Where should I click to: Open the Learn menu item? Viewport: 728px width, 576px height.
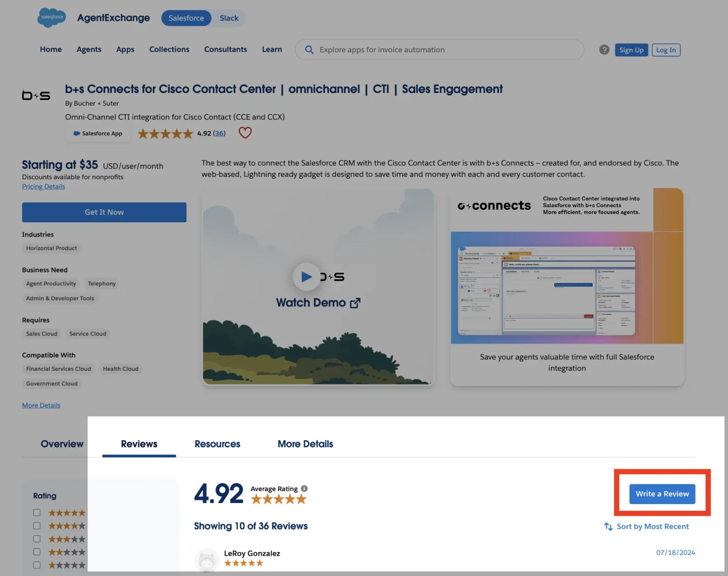coord(272,49)
